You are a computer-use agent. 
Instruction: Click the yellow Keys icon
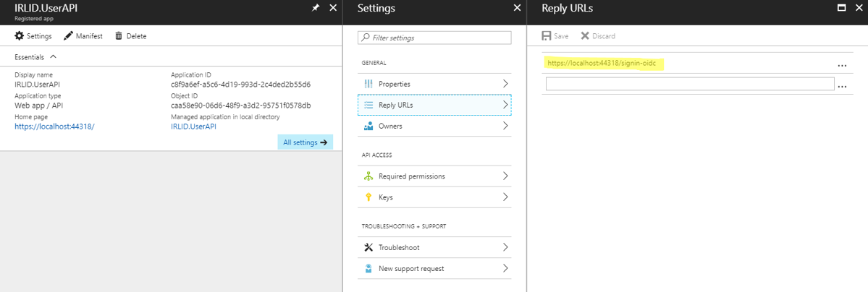368,197
